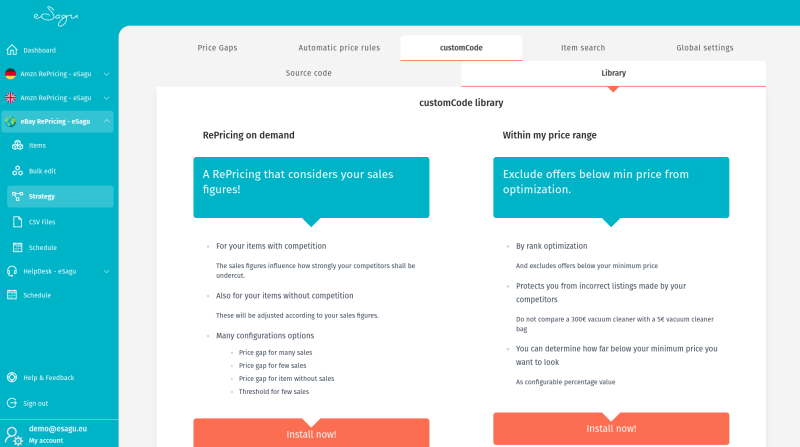Open Help & Feedback lifebuoy icon
Viewport: 800px width, 447px height.
tap(12, 378)
